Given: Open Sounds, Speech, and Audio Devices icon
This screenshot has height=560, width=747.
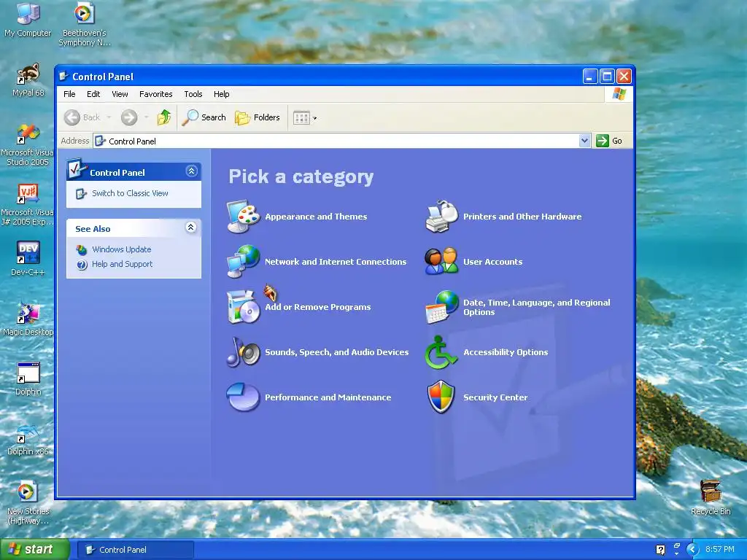Looking at the screenshot, I should (244, 352).
